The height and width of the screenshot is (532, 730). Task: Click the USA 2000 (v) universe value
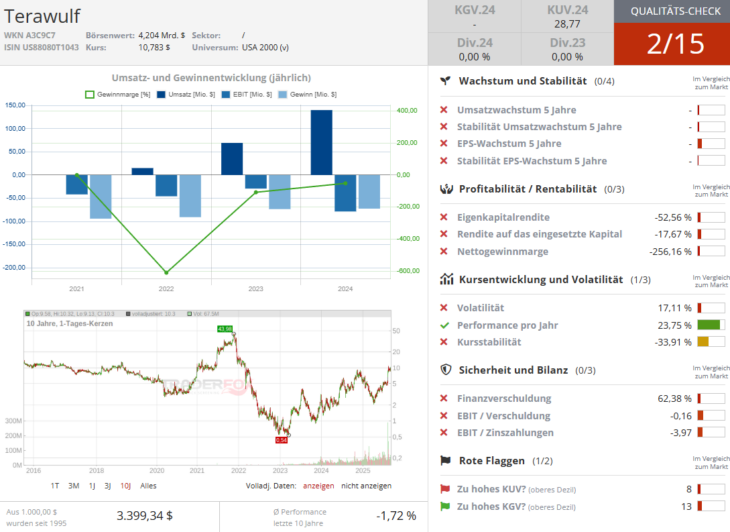click(x=265, y=47)
